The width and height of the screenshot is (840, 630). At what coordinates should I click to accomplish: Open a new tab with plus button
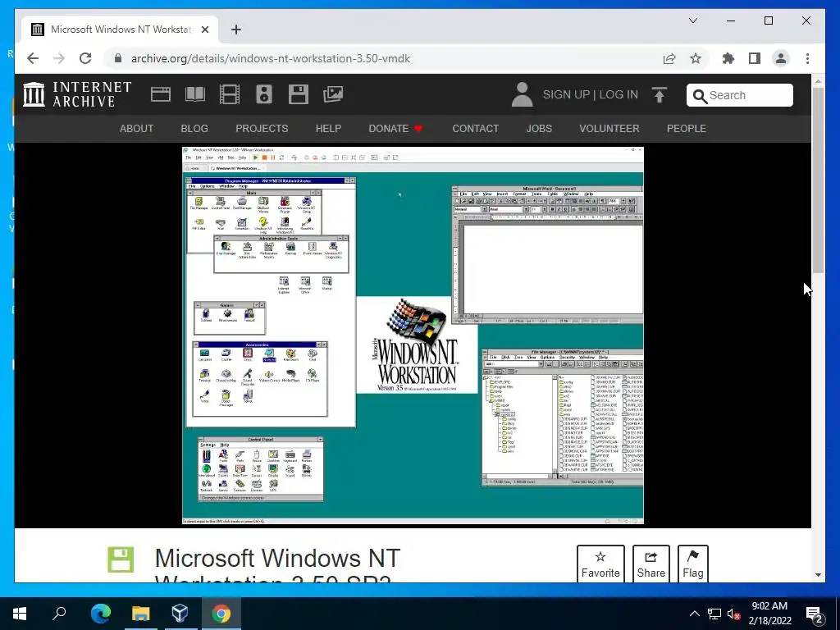(236, 30)
